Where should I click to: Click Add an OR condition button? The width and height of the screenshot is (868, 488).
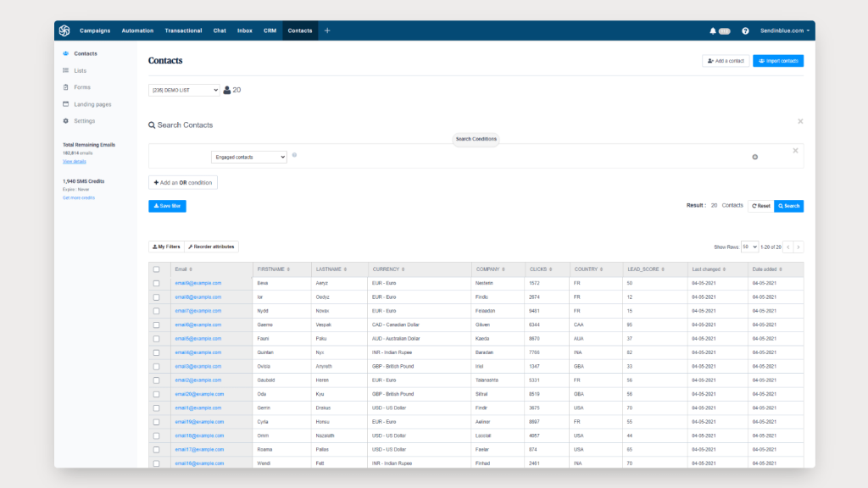183,183
